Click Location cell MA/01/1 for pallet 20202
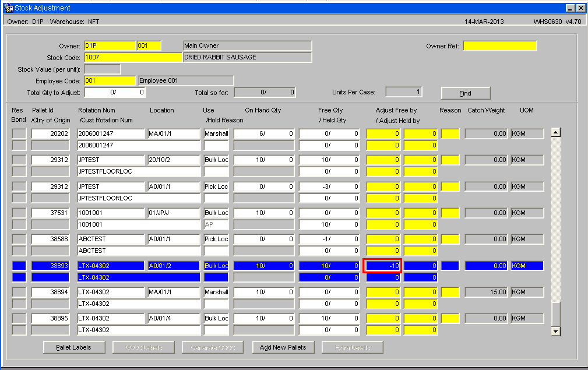 (174, 133)
